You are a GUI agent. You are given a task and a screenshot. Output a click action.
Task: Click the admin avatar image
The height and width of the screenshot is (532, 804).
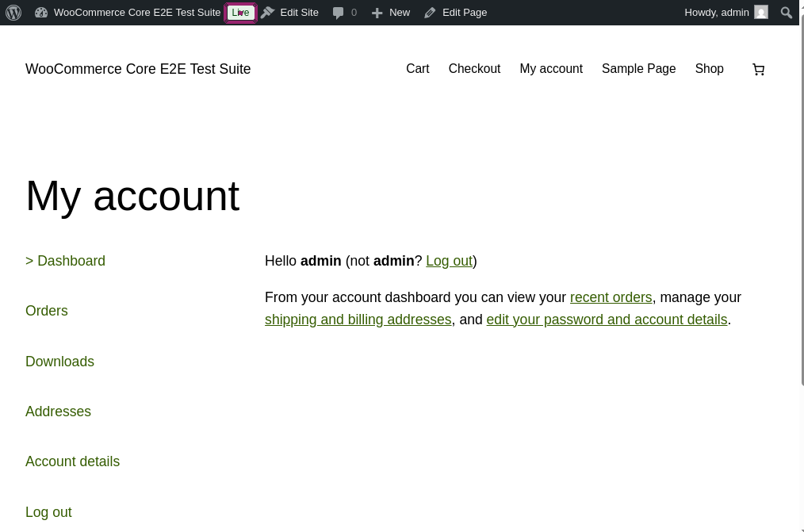pyautogui.click(x=761, y=13)
